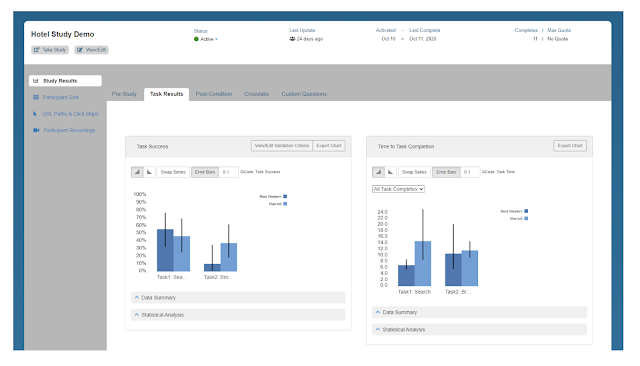Click Best Western swatch in Task Success legend
This screenshot has width=640, height=366.
[285, 196]
